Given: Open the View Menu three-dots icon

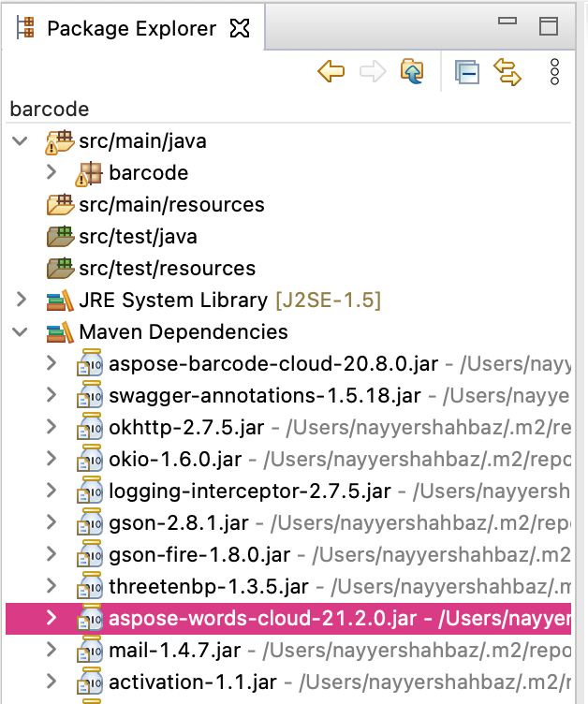Looking at the screenshot, I should [554, 72].
